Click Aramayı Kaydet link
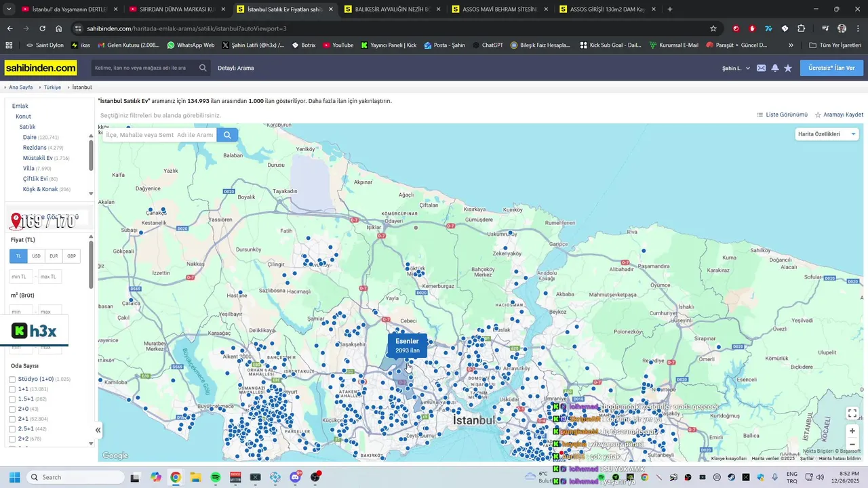 839,115
